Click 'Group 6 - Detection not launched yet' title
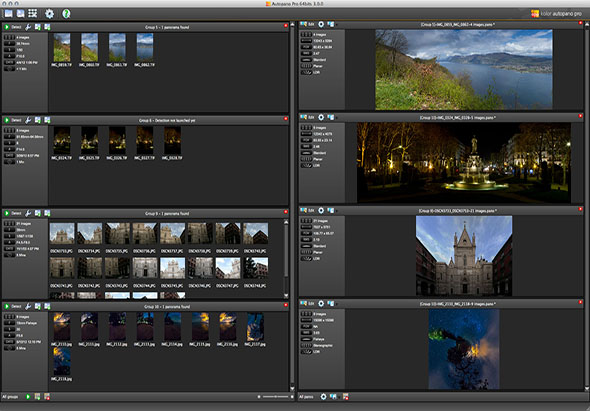Image resolution: width=590 pixels, height=411 pixels. tap(167, 120)
